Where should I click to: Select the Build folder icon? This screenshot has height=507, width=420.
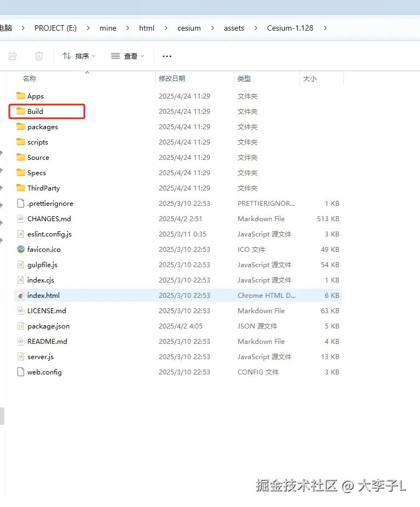[21, 111]
